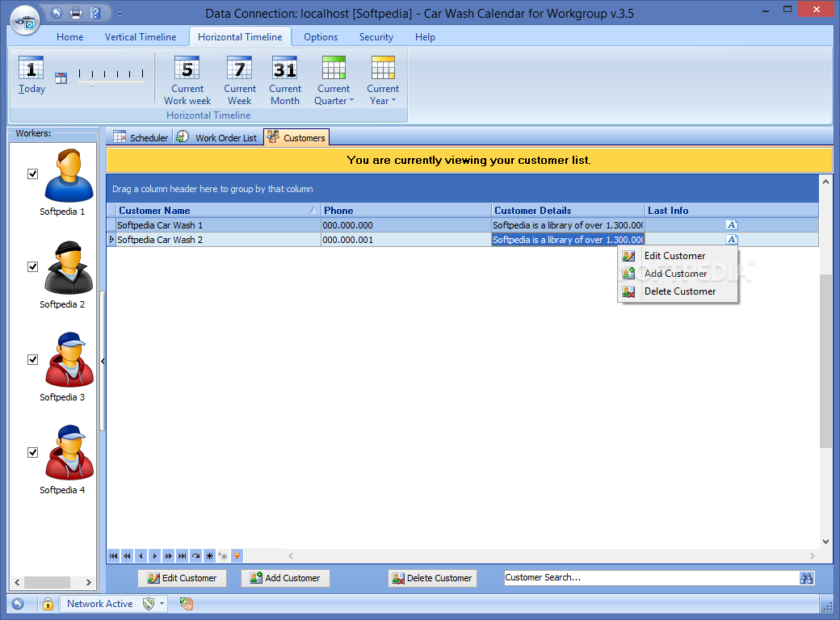Collapse the Workers panel with the splitter arrow
Image resolution: width=840 pixels, height=620 pixels.
103,362
